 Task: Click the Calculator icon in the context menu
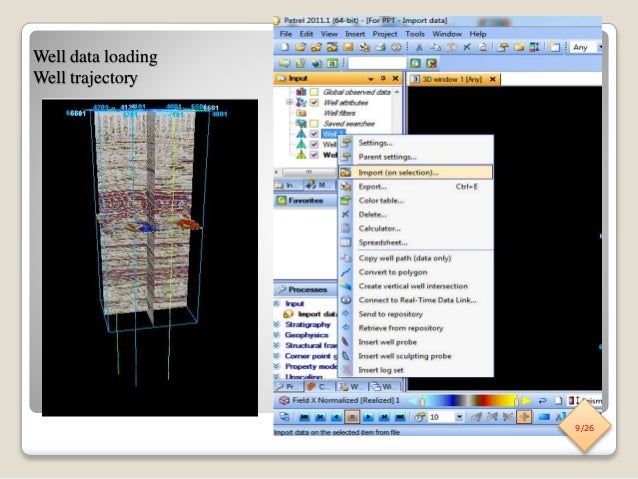[x=347, y=228]
